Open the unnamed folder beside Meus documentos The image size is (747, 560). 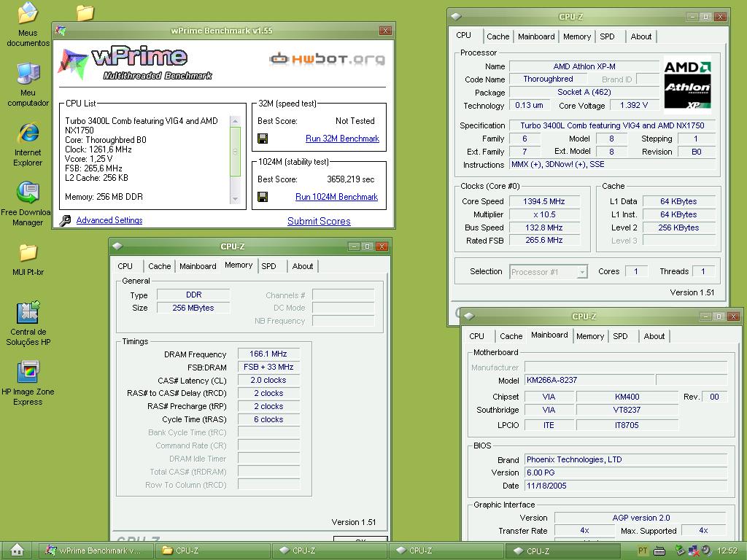click(x=85, y=12)
